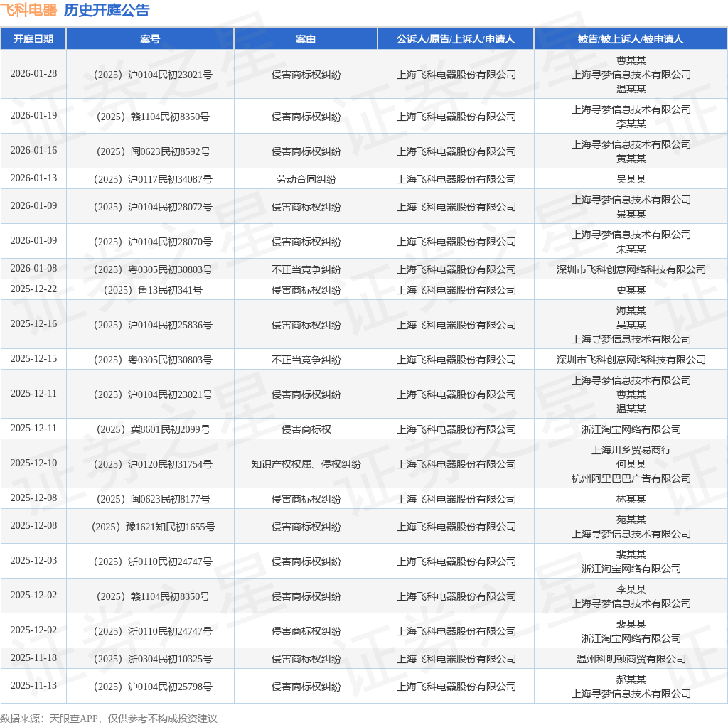The height and width of the screenshot is (725, 728).
Task: Click 侵害商标权 cause in the 冀8601 row
Action: pyautogui.click(x=306, y=429)
